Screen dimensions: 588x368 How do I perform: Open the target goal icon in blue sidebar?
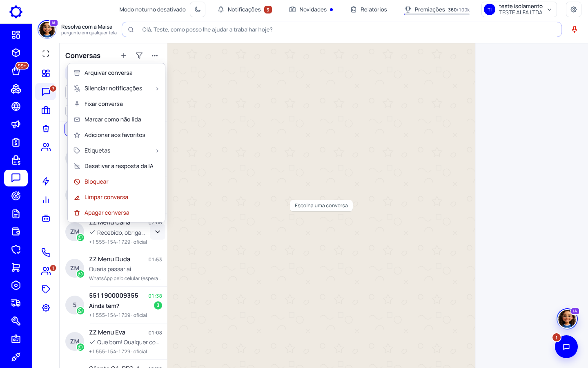pyautogui.click(x=16, y=196)
